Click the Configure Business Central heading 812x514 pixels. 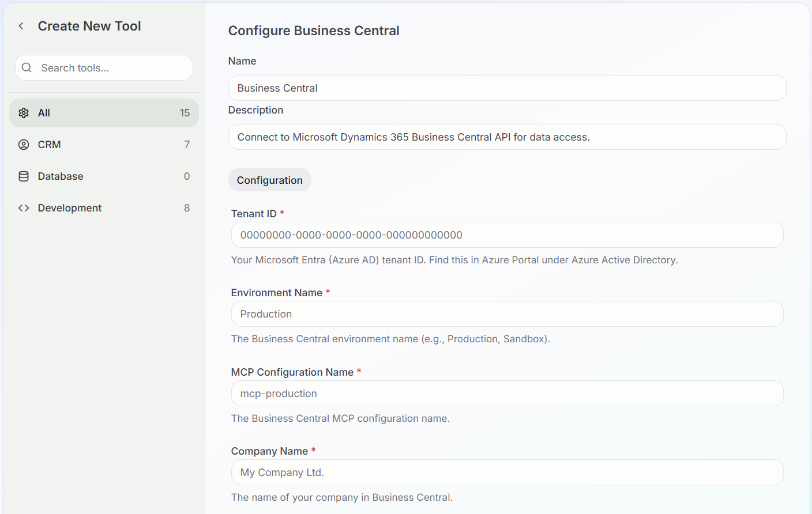click(314, 31)
